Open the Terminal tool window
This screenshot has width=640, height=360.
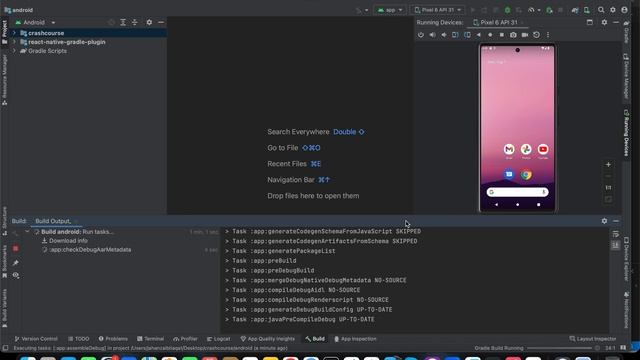click(x=151, y=339)
